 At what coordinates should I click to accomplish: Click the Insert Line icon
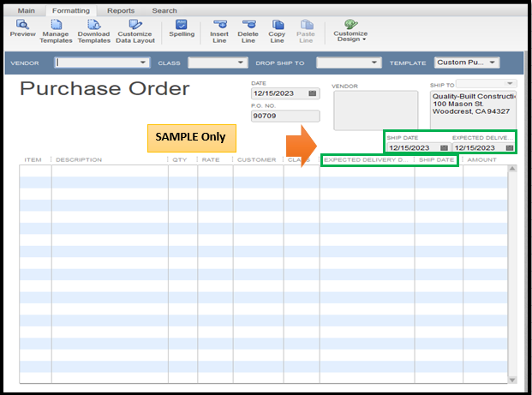(x=219, y=25)
